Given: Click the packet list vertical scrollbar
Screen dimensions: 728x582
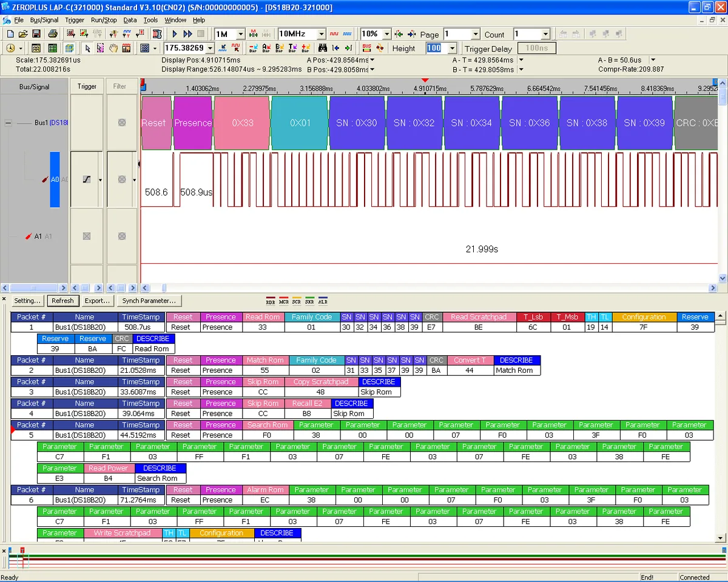Looking at the screenshot, I should tap(721, 426).
